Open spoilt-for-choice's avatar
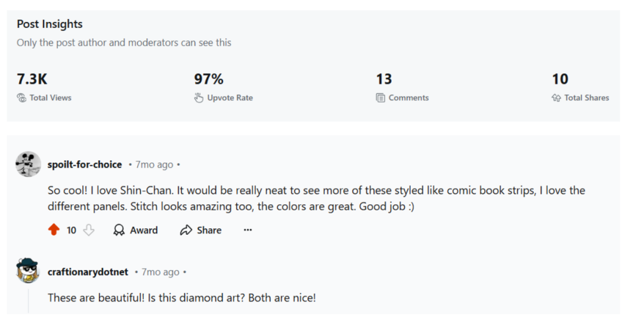Image resolution: width=644 pixels, height=323 pixels. [28, 164]
